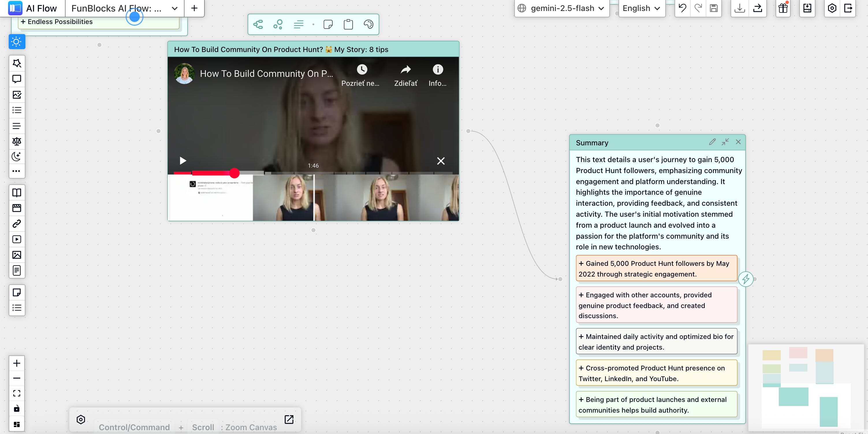Add a sticky note from left sidebar
Viewport: 868px width, 434px height.
tap(16, 292)
